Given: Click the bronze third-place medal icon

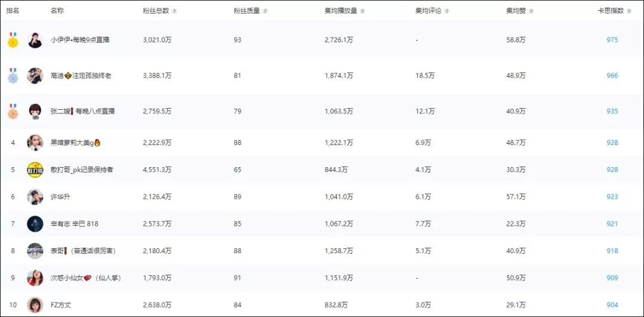Looking at the screenshot, I should pos(13,112).
